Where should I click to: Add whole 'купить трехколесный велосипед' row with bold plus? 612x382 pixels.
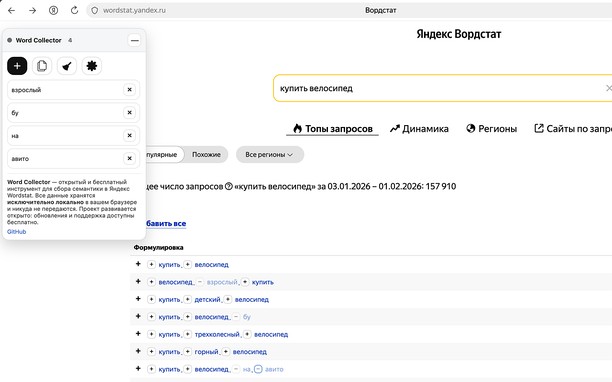click(x=138, y=334)
